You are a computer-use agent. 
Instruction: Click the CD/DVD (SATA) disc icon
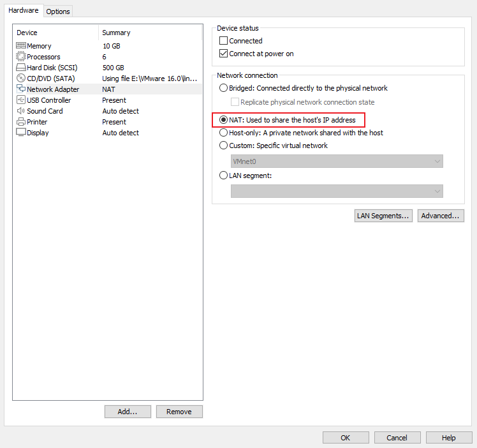[20, 78]
